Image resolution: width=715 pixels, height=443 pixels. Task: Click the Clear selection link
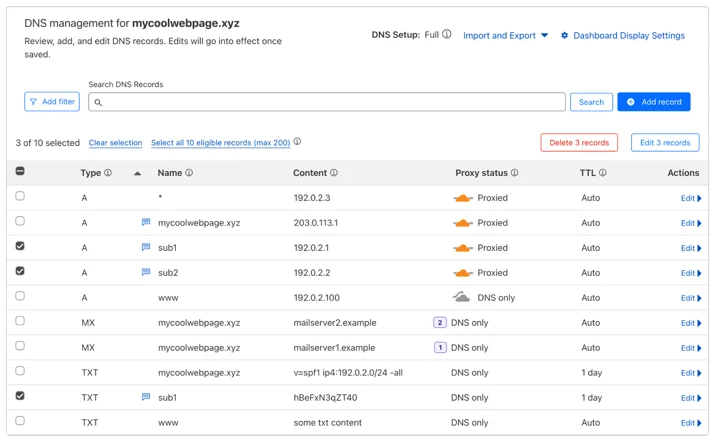[115, 143]
